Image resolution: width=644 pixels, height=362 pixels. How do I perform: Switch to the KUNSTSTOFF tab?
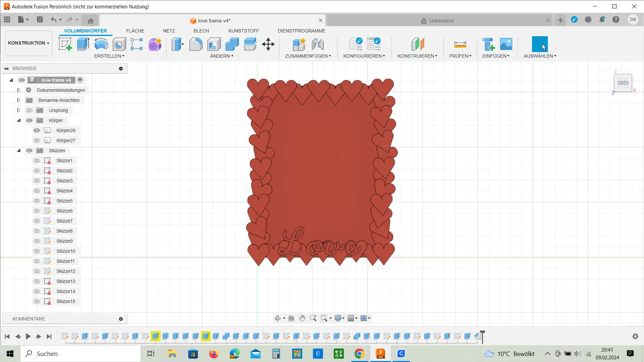(244, 31)
